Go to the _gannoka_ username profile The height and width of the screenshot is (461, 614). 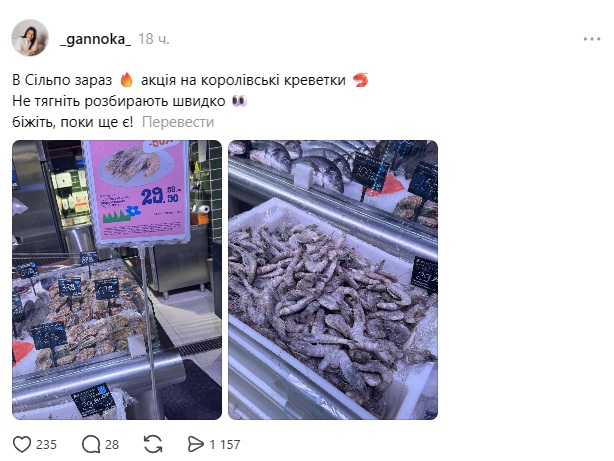96,39
